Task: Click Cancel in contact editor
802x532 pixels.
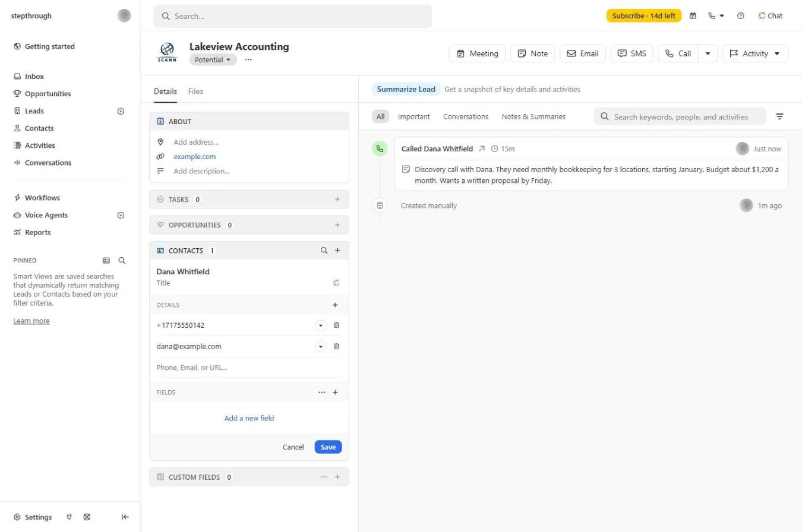Action: tap(293, 447)
